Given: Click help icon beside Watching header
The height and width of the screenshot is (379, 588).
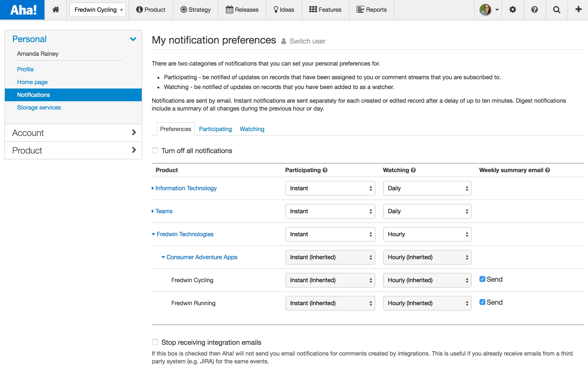Looking at the screenshot, I should pyautogui.click(x=414, y=170).
